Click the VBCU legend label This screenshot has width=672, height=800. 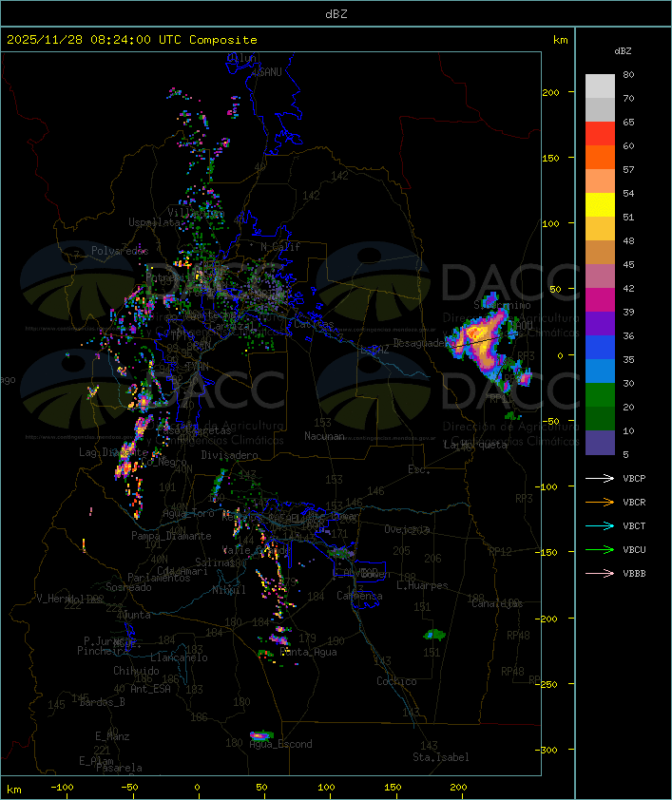[634, 549]
